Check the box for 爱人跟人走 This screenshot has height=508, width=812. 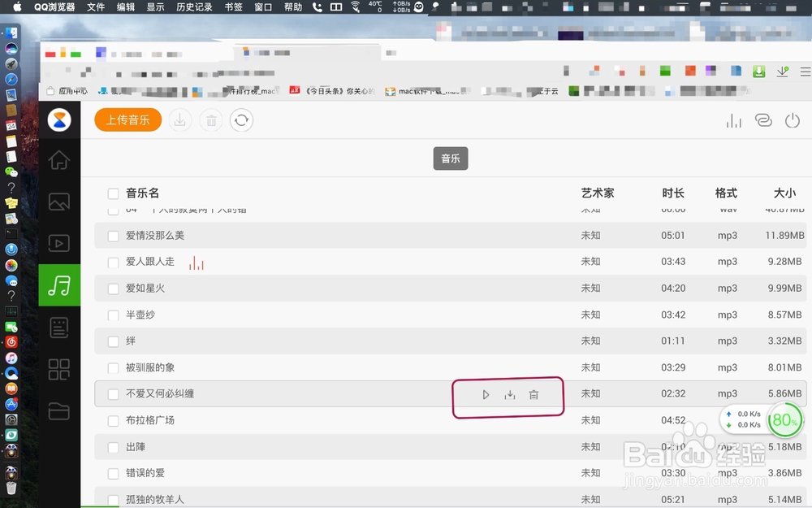[114, 263]
